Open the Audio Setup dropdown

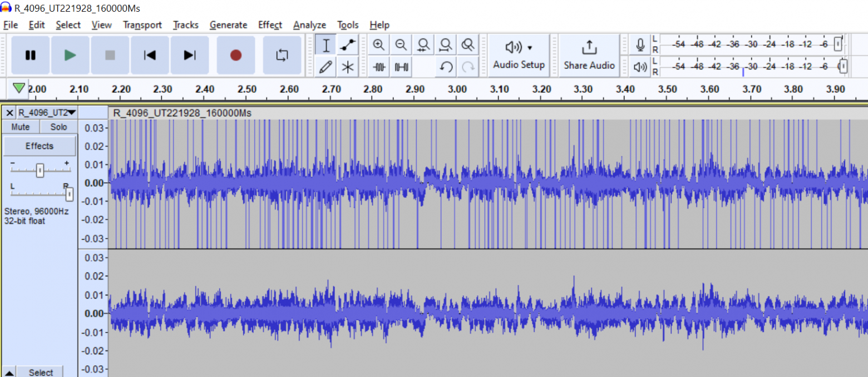519,55
